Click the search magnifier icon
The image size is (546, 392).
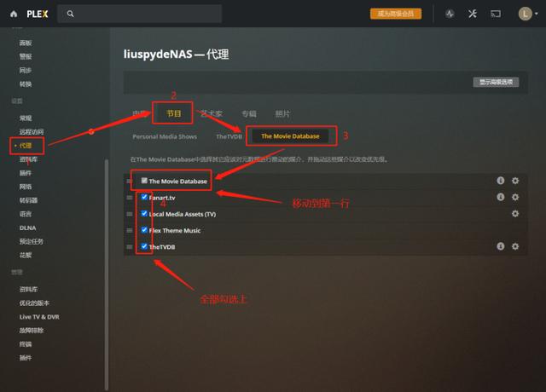(70, 14)
